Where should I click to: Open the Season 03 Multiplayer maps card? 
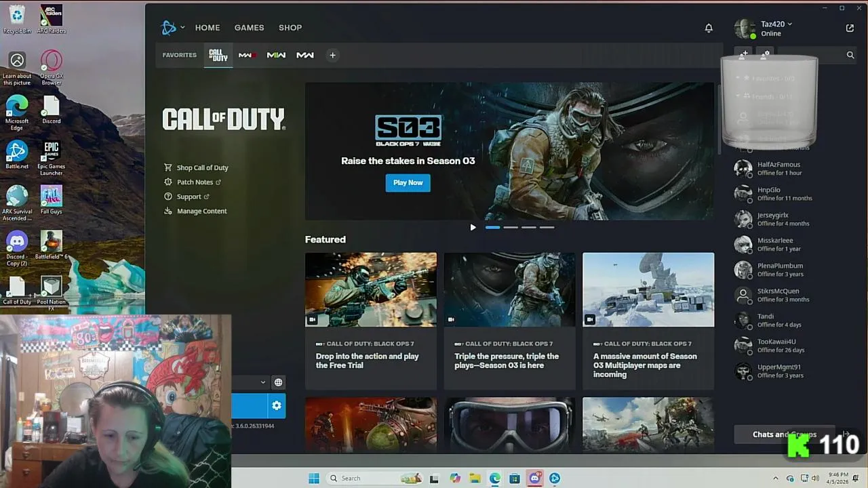648,321
